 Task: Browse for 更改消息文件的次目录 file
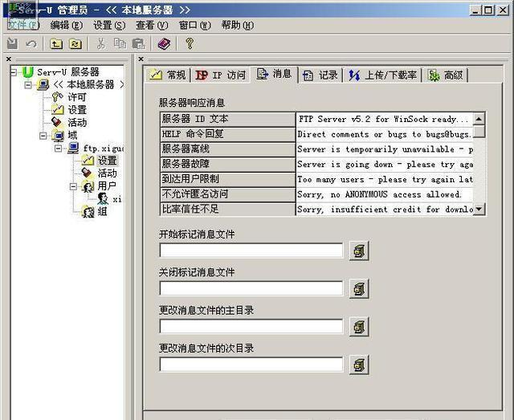359,365
